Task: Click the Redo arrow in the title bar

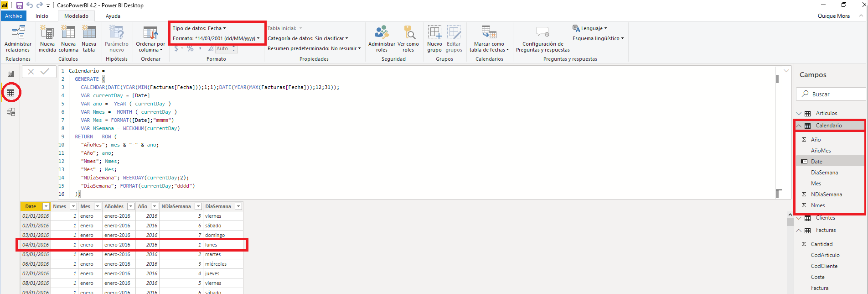Action: [39, 5]
